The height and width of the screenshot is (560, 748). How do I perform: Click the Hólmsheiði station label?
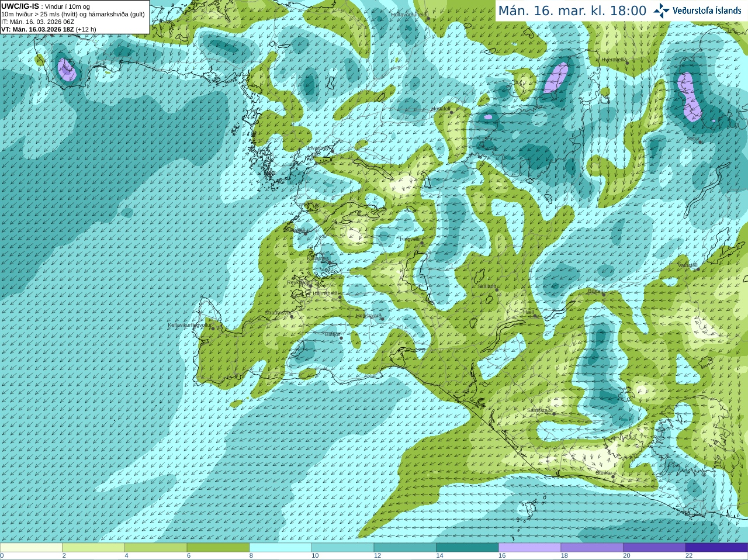click(325, 293)
